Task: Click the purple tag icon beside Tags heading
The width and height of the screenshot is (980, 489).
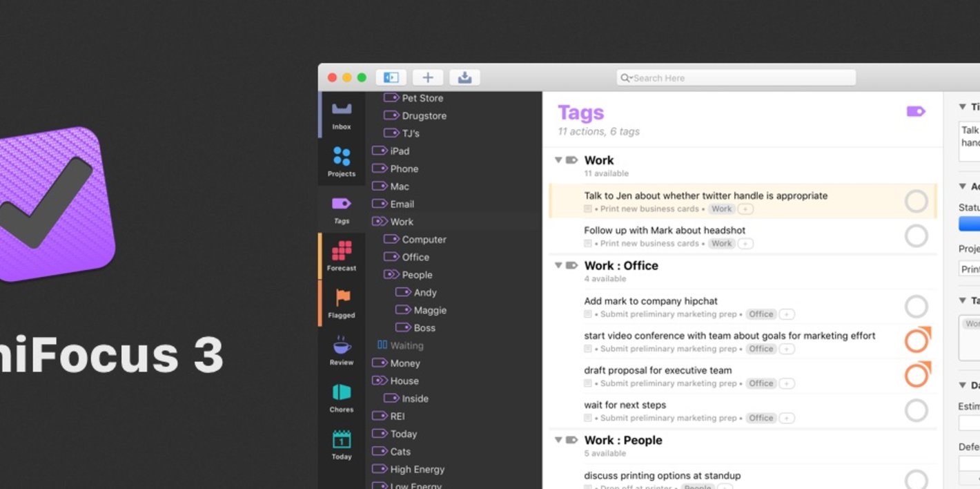Action: [x=916, y=111]
